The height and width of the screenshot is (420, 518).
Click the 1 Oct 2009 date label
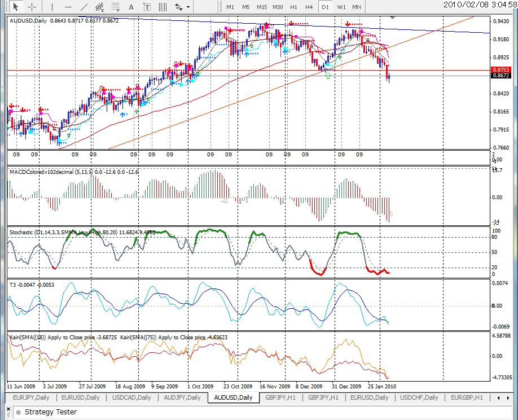[200, 386]
